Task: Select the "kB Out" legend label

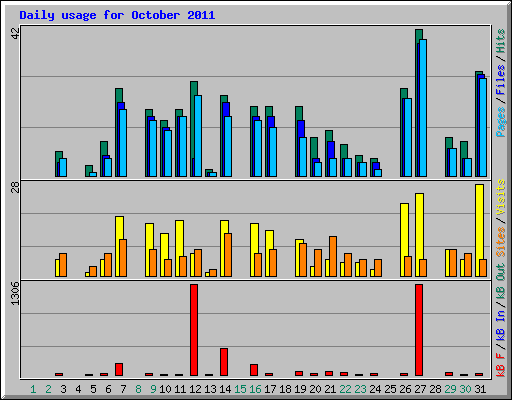Action: (x=500, y=282)
